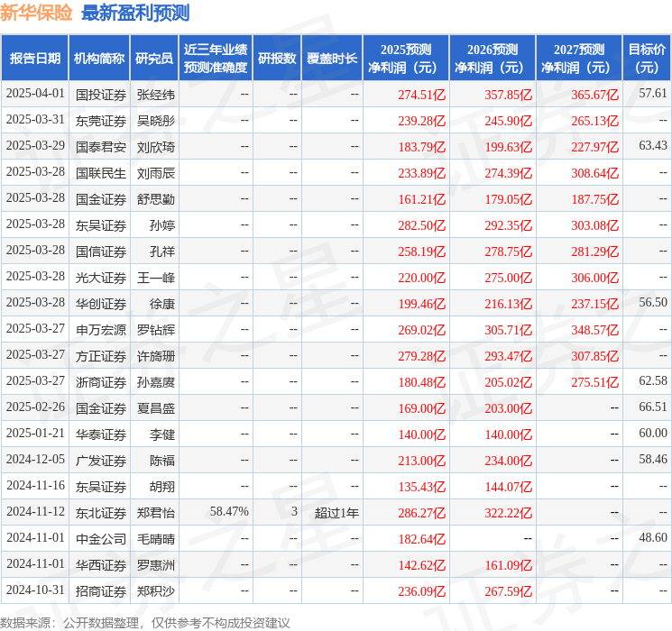Click analyst name 夏昌盛
672x631 pixels.
pos(155,408)
